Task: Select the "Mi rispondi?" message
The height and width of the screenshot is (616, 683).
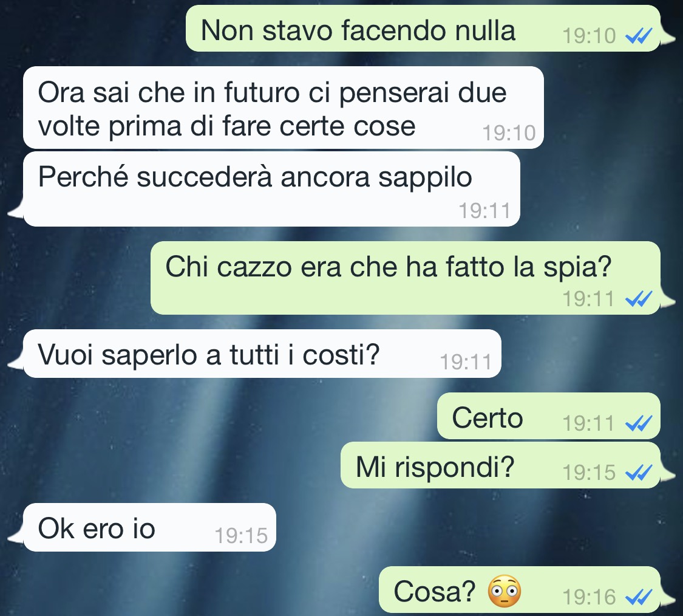Action: [x=500, y=465]
